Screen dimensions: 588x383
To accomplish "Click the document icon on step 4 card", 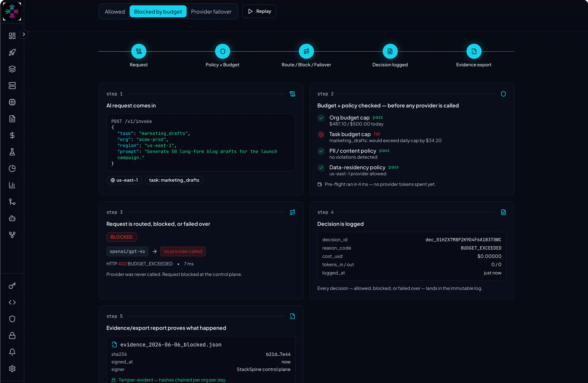I will tap(503, 212).
